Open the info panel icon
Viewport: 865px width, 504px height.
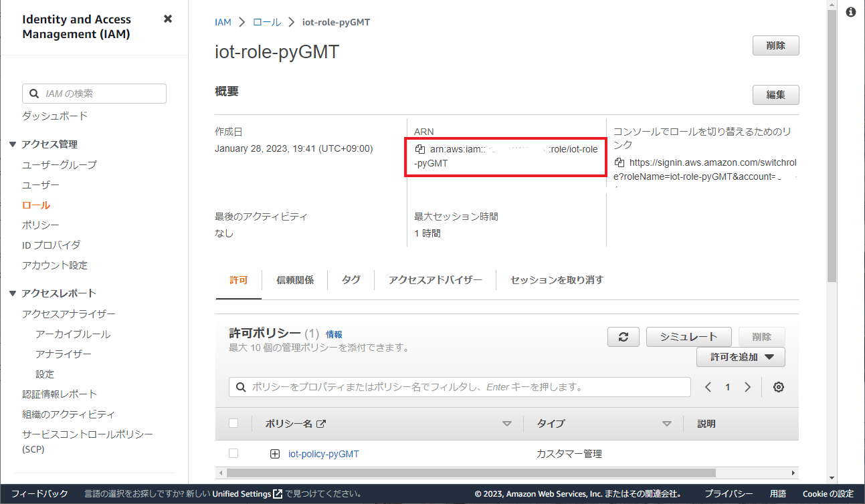[851, 12]
